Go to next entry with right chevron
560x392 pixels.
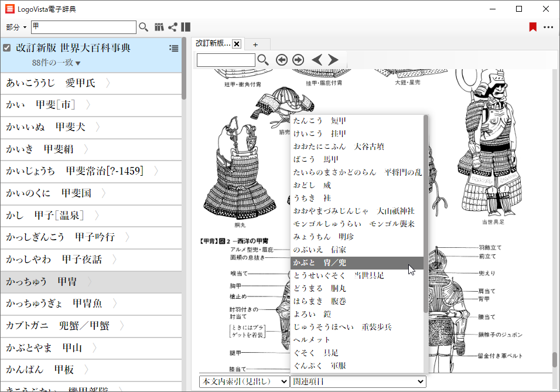click(333, 60)
